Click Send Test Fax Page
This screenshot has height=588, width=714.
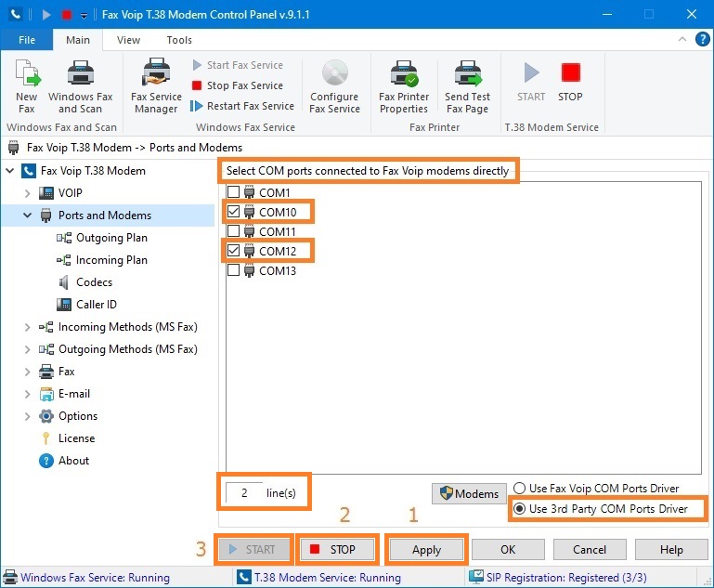tap(468, 86)
